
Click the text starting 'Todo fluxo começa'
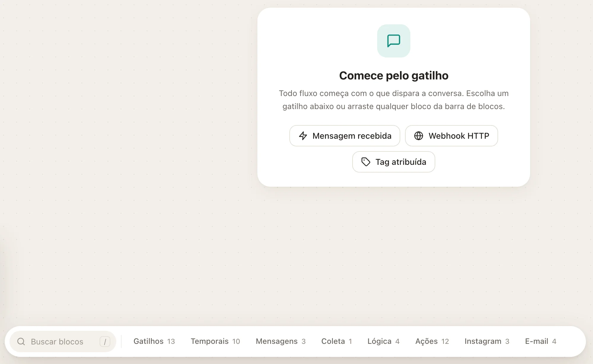[393, 100]
